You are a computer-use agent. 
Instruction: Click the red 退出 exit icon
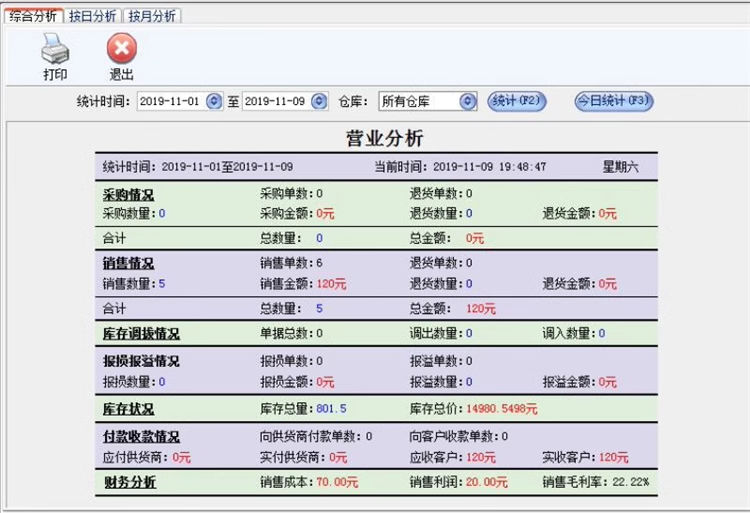[x=121, y=48]
